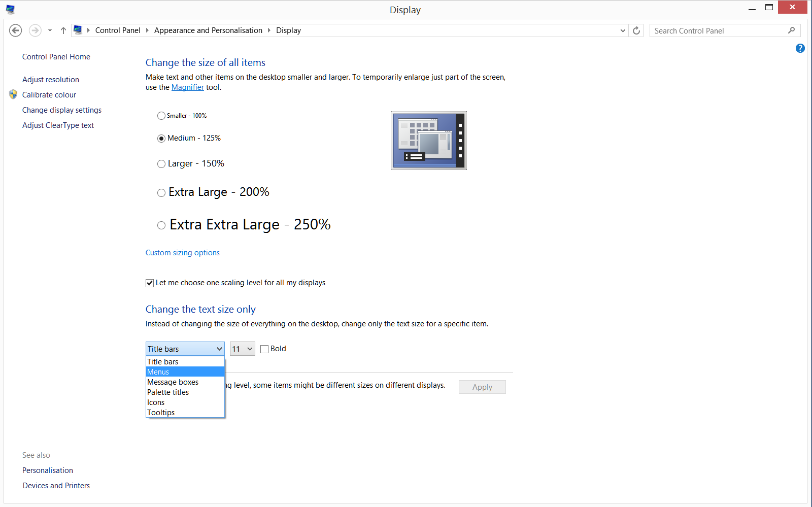Click Display window title bar icon
The image size is (812, 507).
tap(10, 9)
